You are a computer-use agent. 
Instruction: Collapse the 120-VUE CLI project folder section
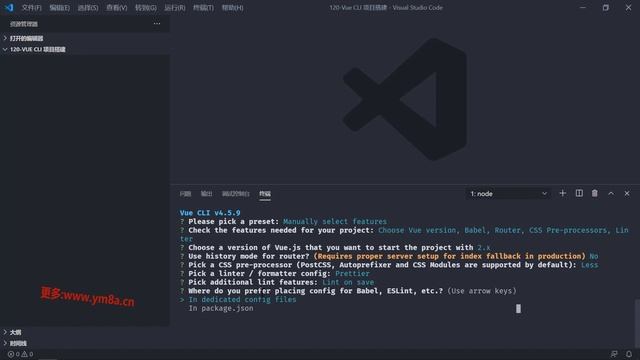pyautogui.click(x=85, y=49)
